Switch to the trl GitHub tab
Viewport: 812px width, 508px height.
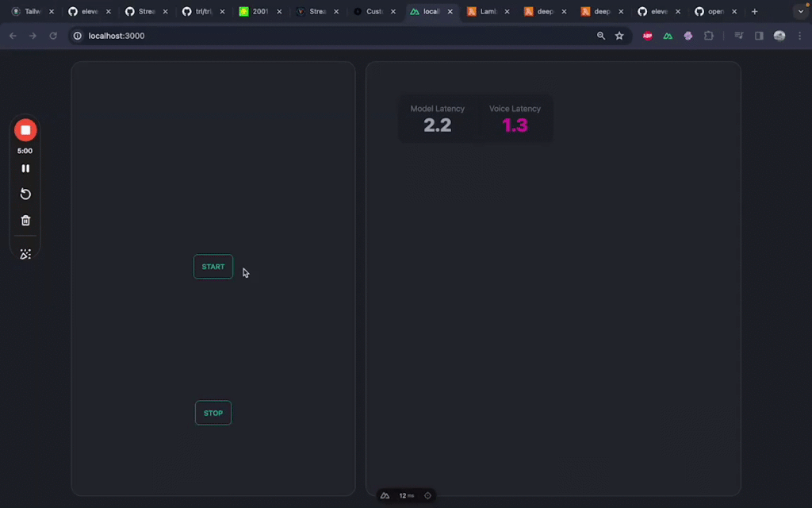(x=202, y=12)
